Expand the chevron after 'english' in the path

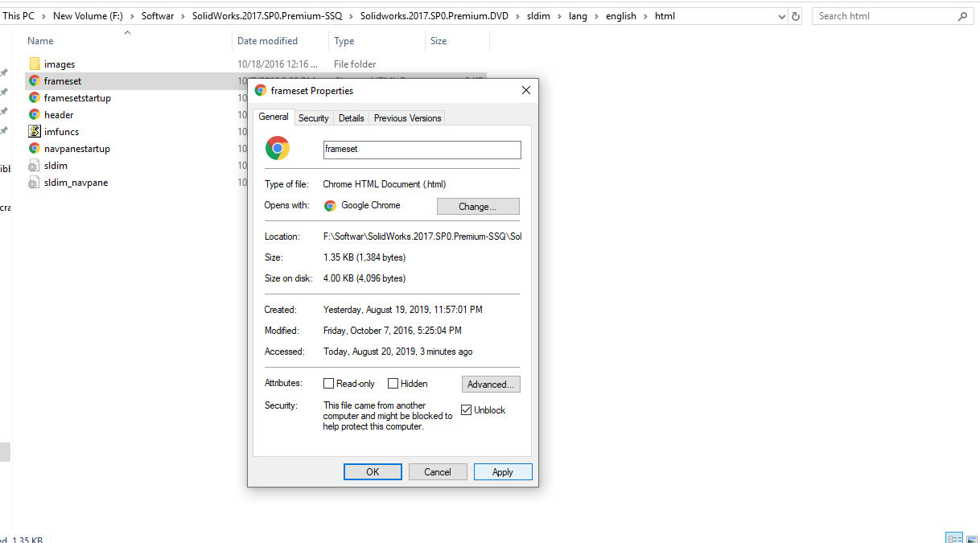coord(644,16)
